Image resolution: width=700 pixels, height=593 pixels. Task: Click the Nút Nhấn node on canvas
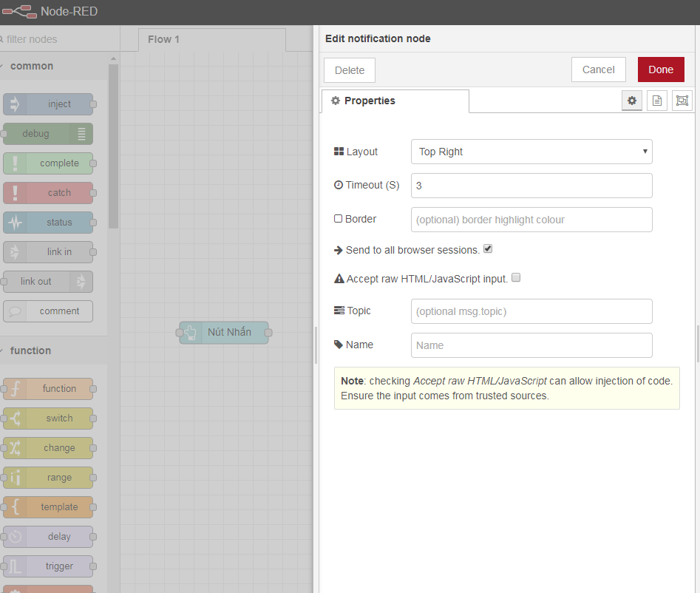tap(224, 332)
